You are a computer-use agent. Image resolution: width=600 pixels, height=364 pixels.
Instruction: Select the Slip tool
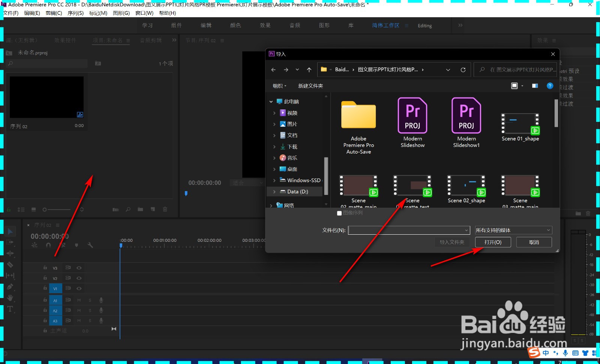click(x=10, y=276)
